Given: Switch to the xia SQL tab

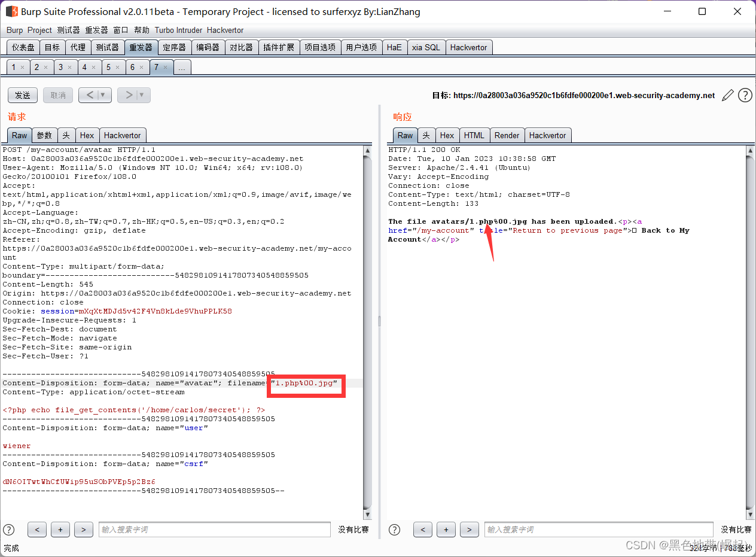Looking at the screenshot, I should click(426, 47).
